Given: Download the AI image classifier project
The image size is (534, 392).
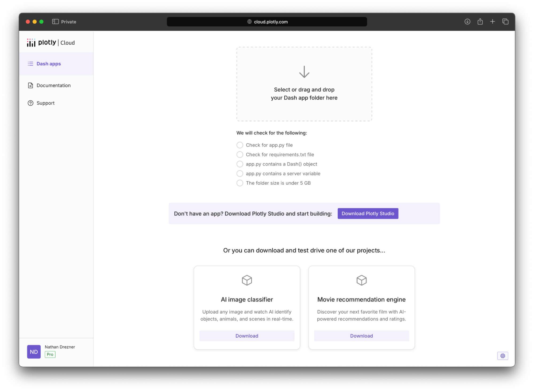Looking at the screenshot, I should pos(247,336).
